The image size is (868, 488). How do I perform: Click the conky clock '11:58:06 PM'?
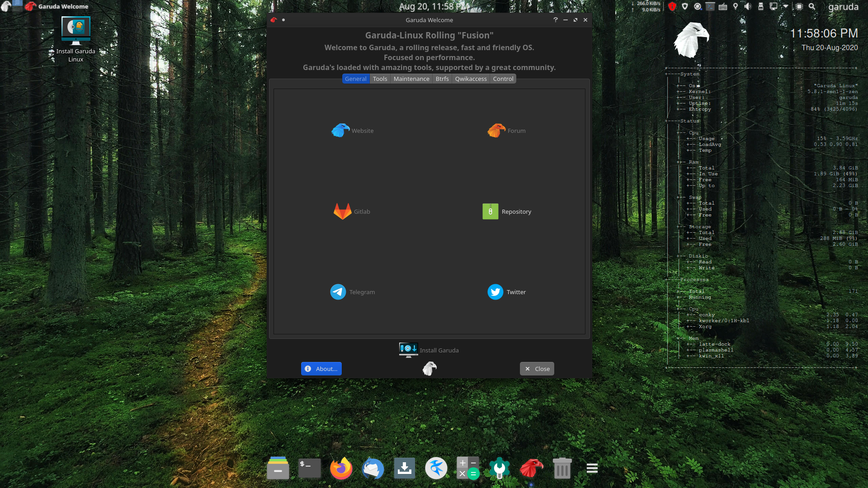click(x=824, y=33)
